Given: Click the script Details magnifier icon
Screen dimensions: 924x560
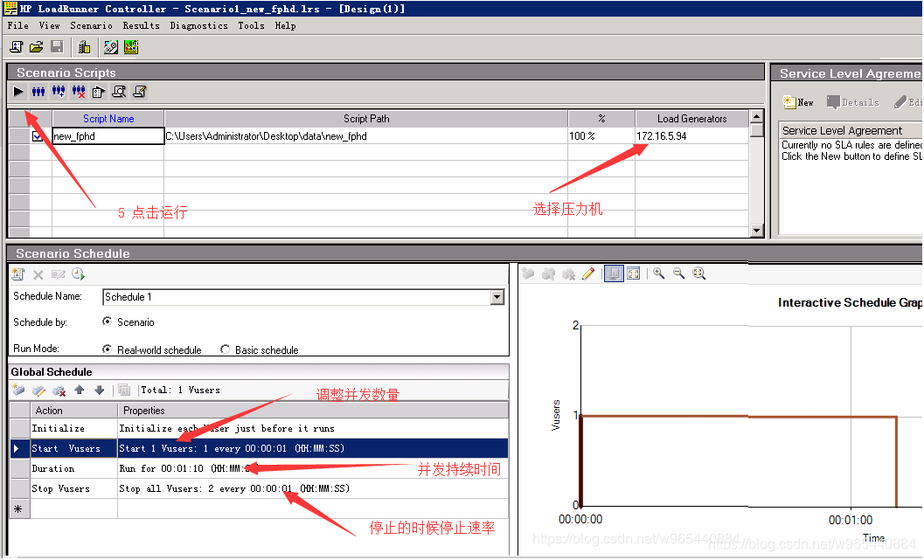Looking at the screenshot, I should click(x=119, y=92).
